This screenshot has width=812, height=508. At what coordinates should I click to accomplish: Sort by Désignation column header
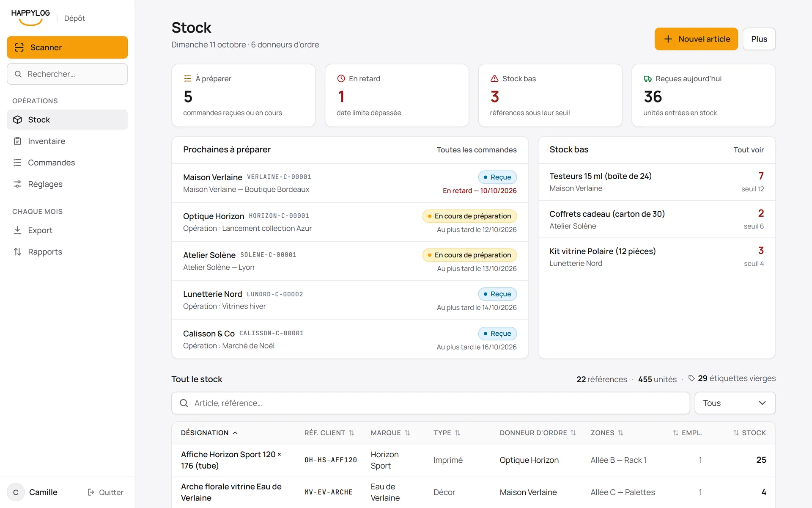209,433
